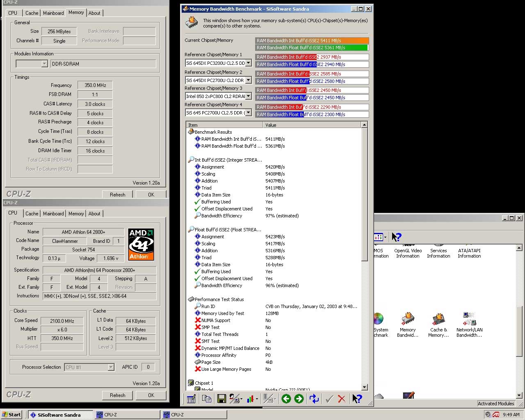Viewport: 525px width, 420px height.
Task: Click the Benchmark Results row icon
Action: click(191, 132)
